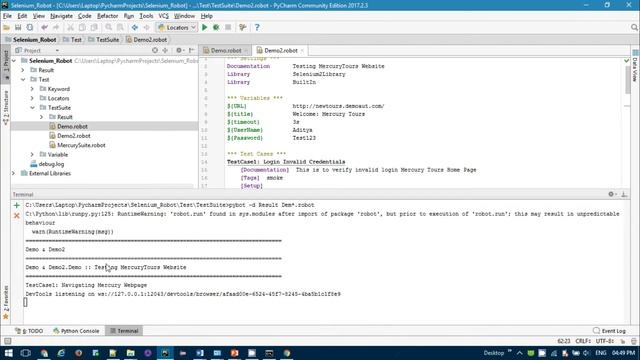Click the Paste icon in the toolbar

click(94, 27)
